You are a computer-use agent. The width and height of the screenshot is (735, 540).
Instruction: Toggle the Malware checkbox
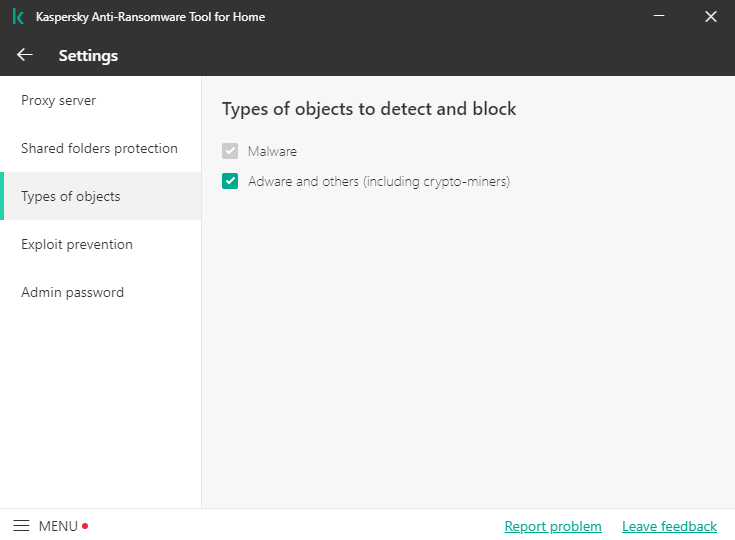[x=231, y=151]
